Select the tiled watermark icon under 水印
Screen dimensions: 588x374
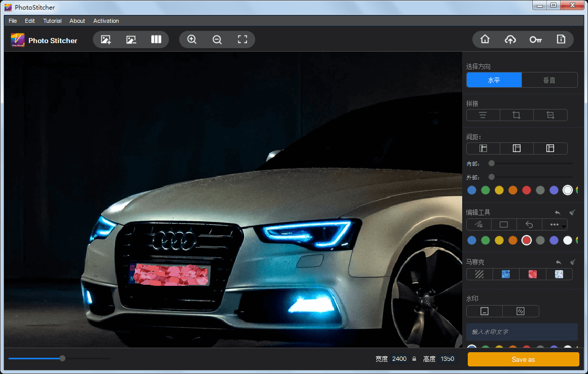pyautogui.click(x=521, y=311)
